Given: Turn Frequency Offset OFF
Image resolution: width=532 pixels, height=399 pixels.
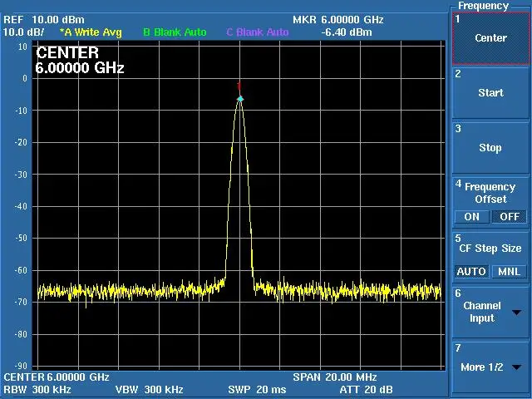Looking at the screenshot, I should [x=510, y=217].
